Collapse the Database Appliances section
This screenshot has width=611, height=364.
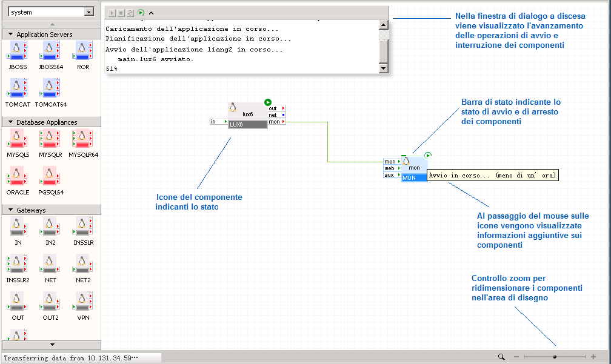(11, 122)
